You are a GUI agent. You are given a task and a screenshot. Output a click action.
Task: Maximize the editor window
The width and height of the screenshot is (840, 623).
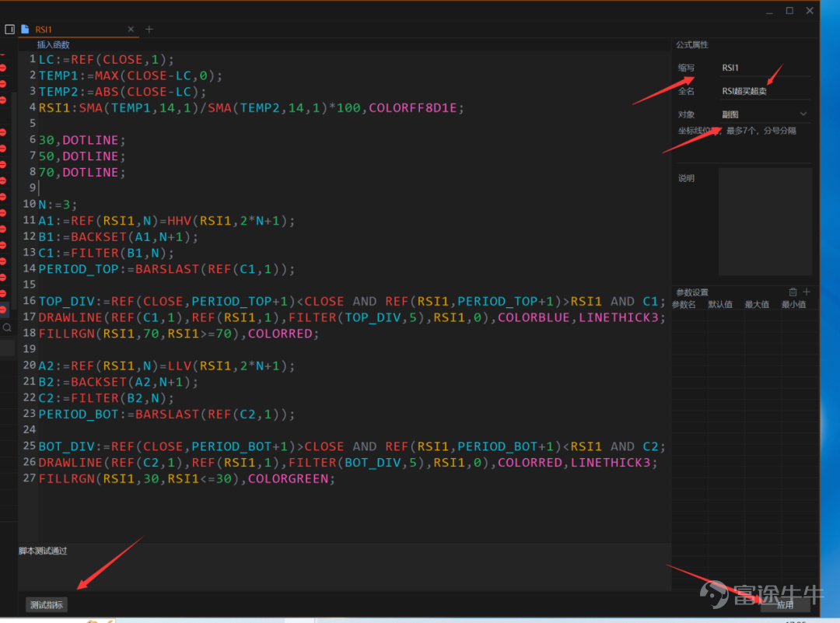(x=789, y=11)
